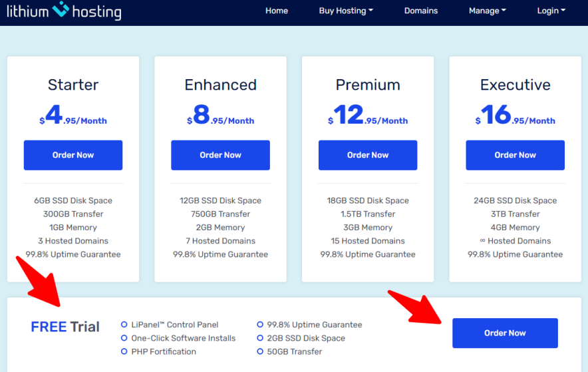Click the bullet circle beside PHP Fortification
The width and height of the screenshot is (588, 372).
[x=124, y=351]
